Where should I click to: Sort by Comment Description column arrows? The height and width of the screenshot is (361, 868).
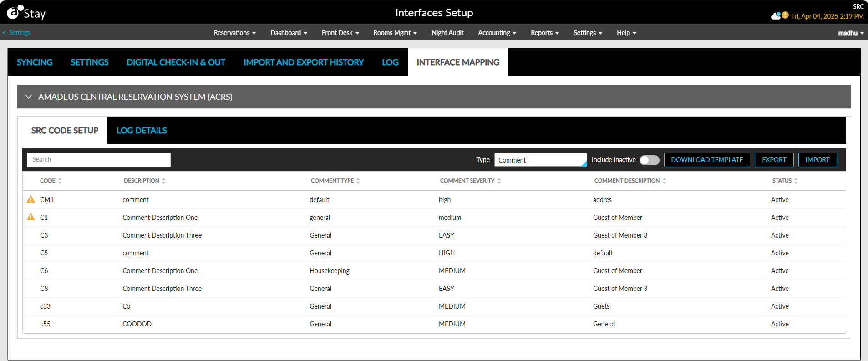(x=664, y=181)
